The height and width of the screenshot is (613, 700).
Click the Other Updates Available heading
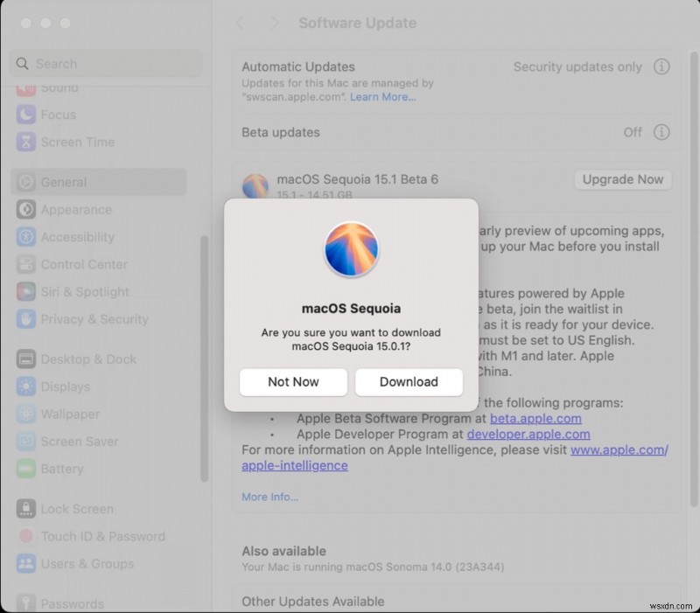tap(313, 602)
